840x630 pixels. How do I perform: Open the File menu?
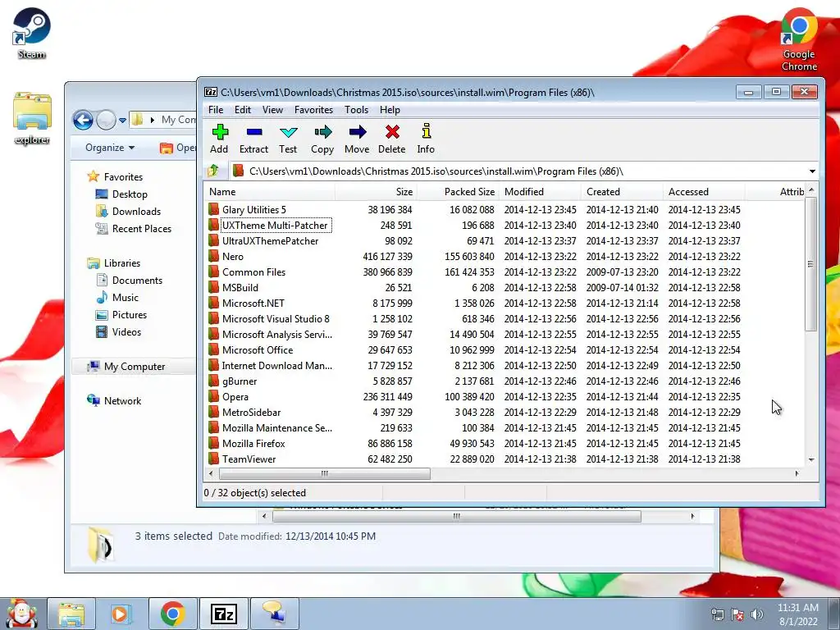coord(216,110)
